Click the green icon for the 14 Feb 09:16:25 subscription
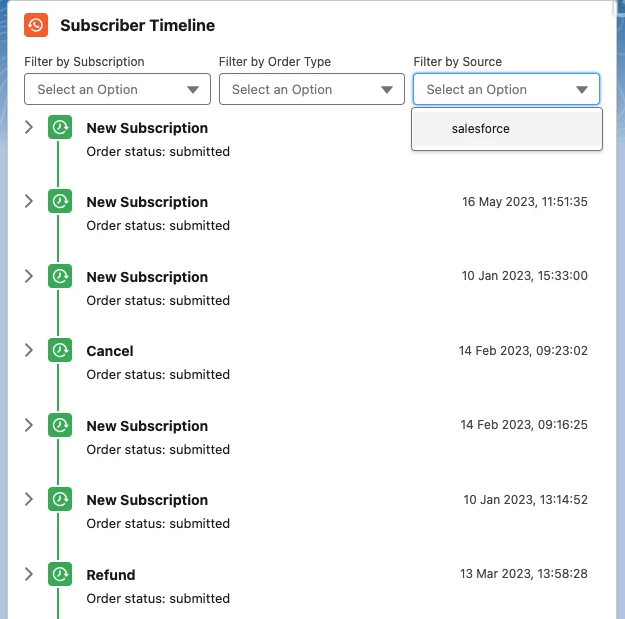The width and height of the screenshot is (625, 619). (x=60, y=425)
